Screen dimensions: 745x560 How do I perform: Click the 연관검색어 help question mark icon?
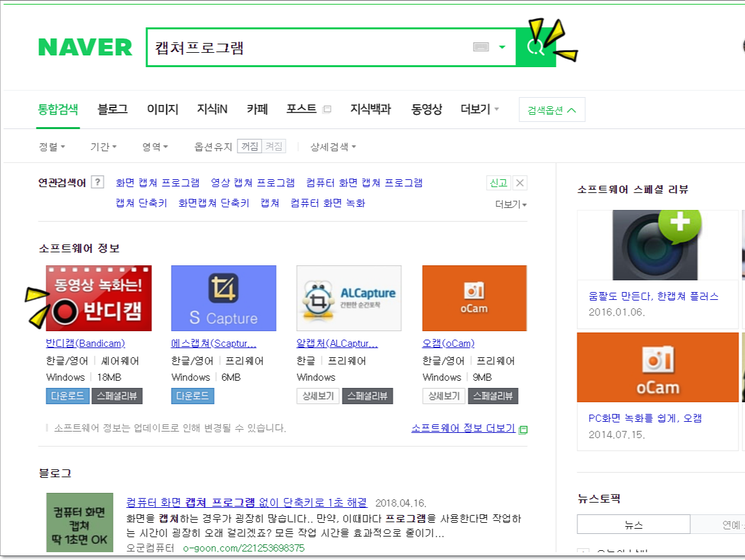click(x=97, y=182)
